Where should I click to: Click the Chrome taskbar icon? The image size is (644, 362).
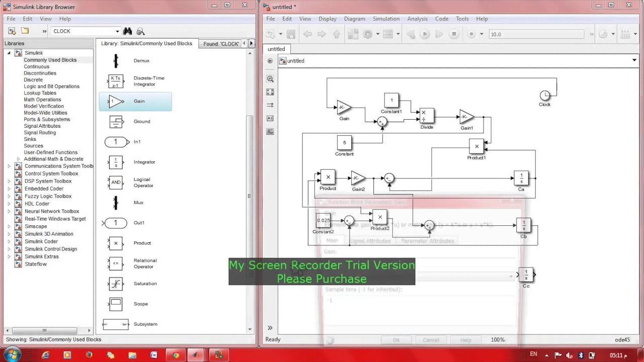[x=175, y=355]
